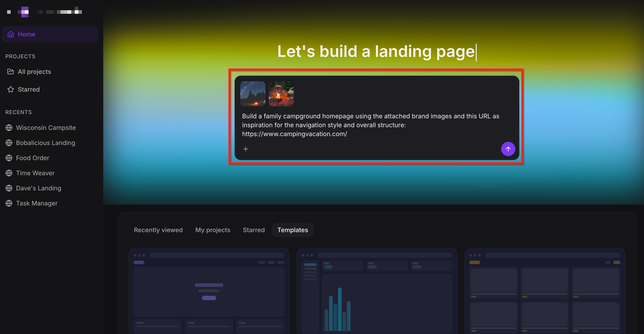
Task: Click the campfire attached image thumbnail
Action: [281, 94]
